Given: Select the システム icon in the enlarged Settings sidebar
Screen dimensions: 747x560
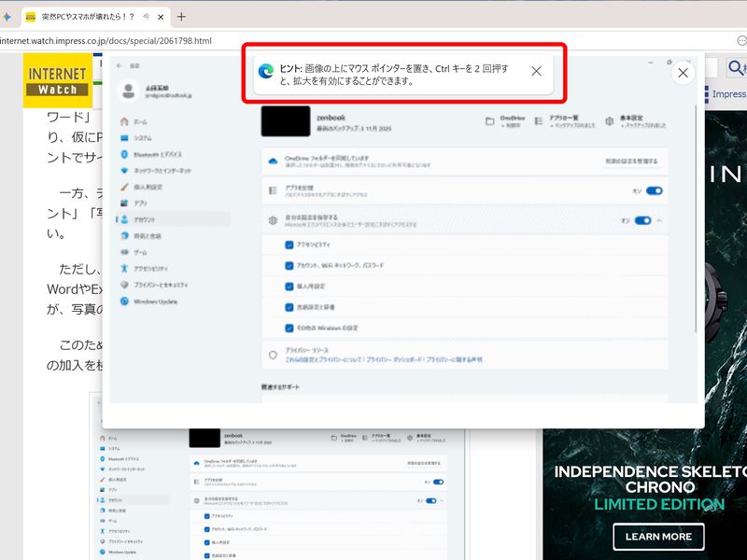Looking at the screenshot, I should pyautogui.click(x=124, y=137).
